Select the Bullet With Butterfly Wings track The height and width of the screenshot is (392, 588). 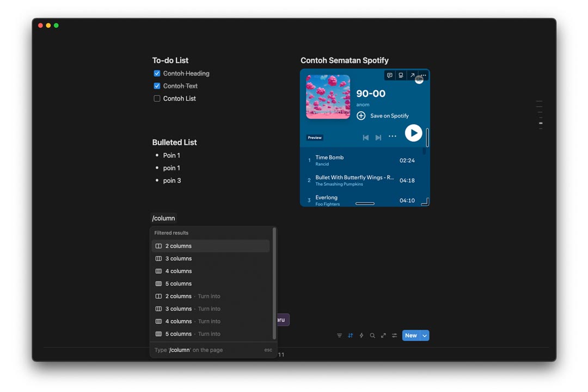point(362,180)
